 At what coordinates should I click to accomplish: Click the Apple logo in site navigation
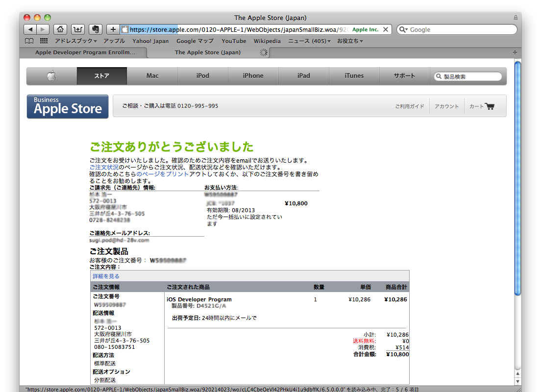pos(51,76)
